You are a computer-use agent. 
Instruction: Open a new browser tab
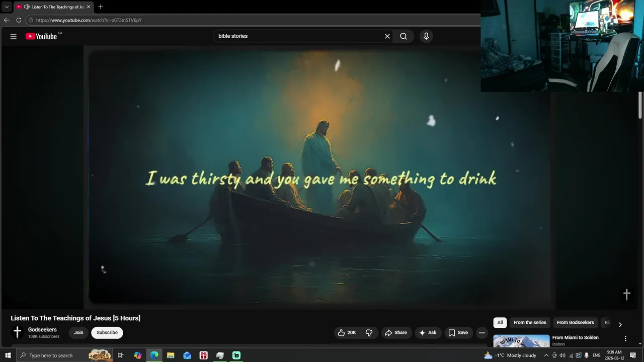101,7
